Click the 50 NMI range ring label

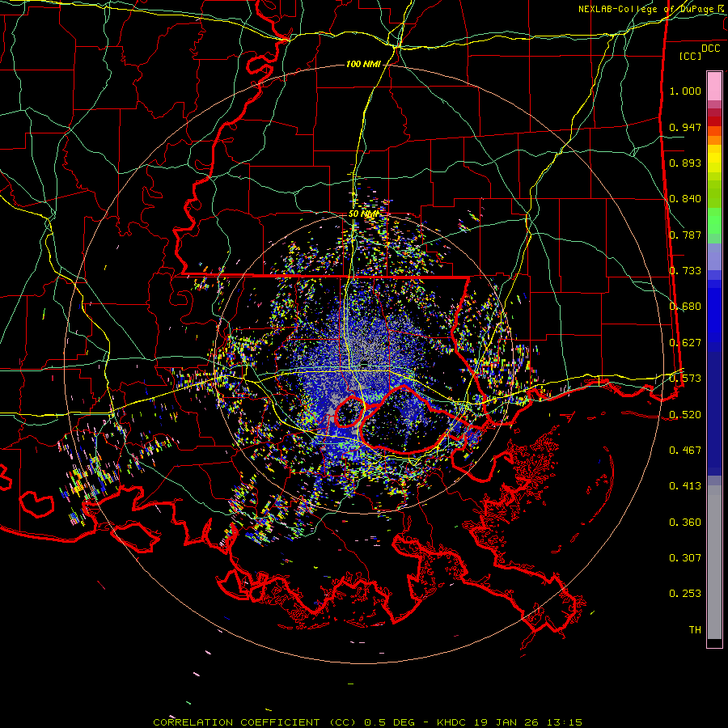click(363, 214)
